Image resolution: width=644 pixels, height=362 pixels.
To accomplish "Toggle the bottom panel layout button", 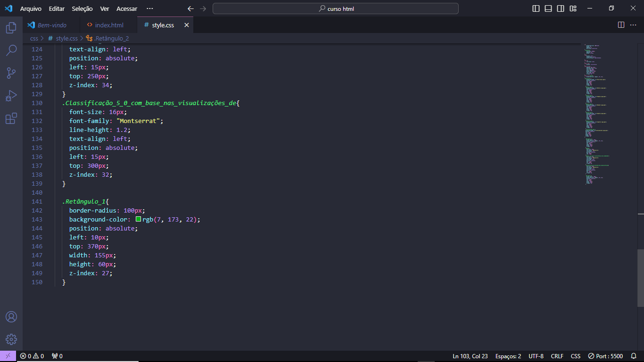I will [x=548, y=8].
